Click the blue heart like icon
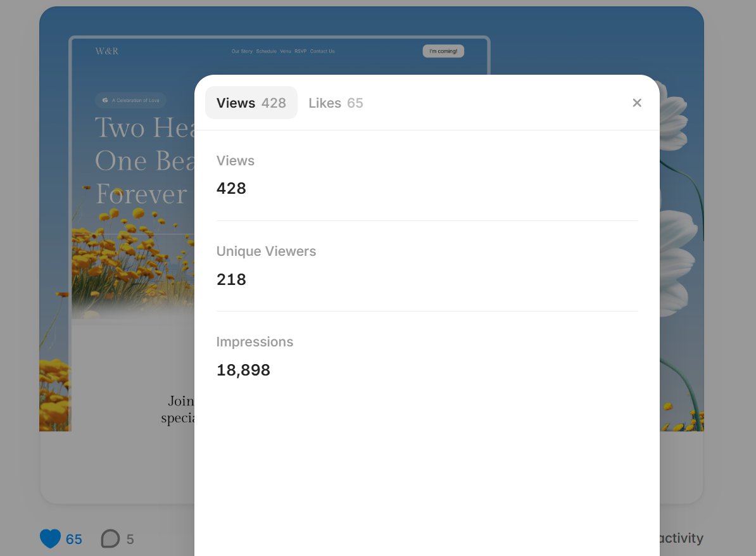The image size is (756, 556). (x=50, y=539)
